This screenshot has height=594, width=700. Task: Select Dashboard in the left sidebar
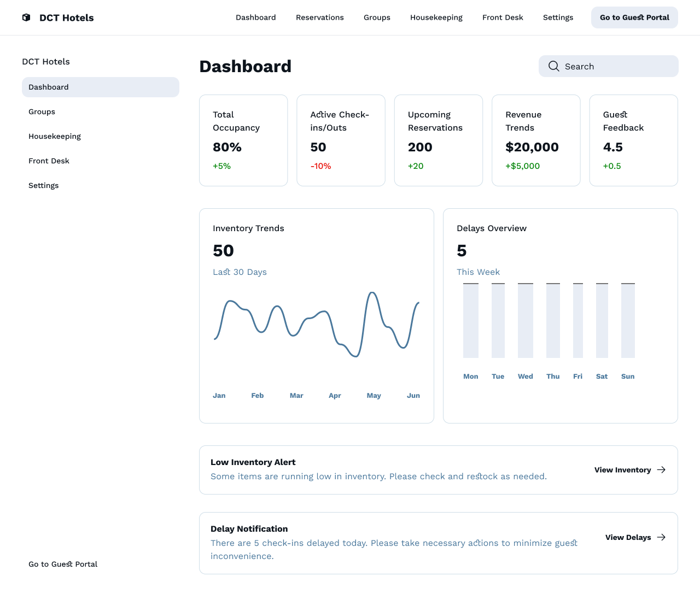[48, 87]
